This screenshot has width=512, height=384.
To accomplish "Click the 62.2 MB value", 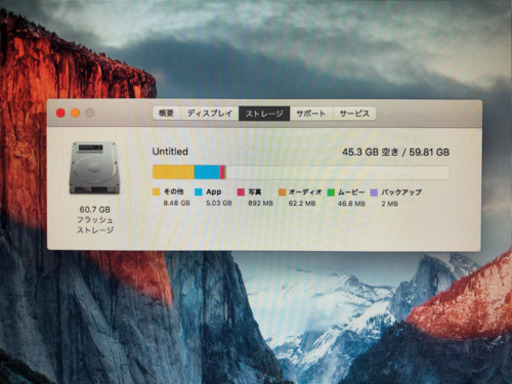I will point(302,203).
